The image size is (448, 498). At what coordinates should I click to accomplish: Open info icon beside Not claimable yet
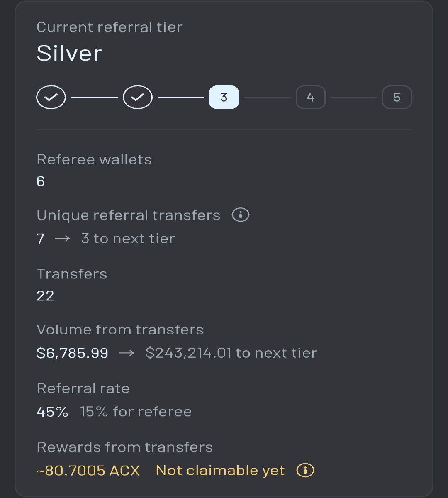[x=305, y=470]
